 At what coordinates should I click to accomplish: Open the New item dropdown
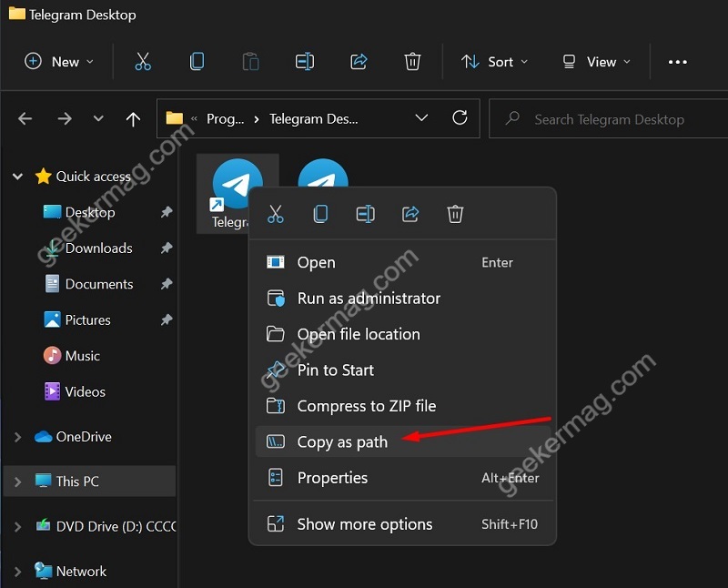point(59,61)
